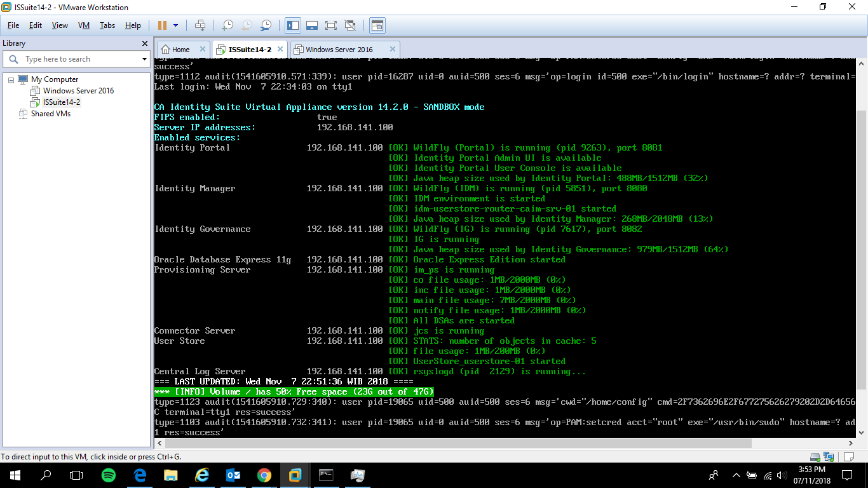
Task: Open the Library search filter dropdown
Action: point(144,59)
